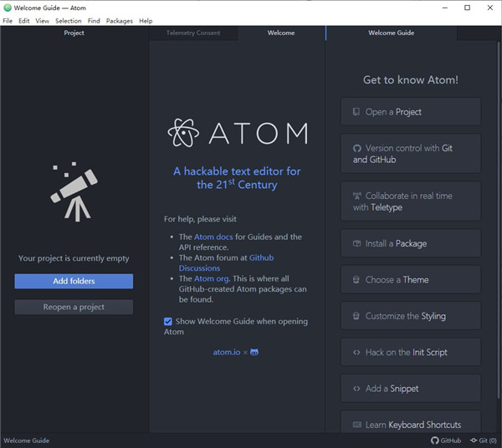Select the Welcome tab
502x448 pixels.
tap(281, 33)
